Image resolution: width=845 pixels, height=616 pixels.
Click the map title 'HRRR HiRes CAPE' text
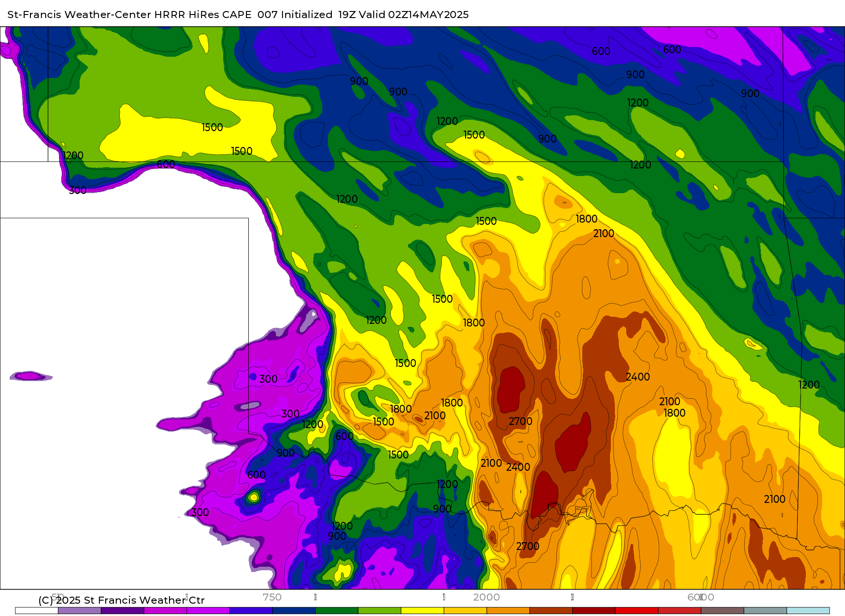coord(202,15)
